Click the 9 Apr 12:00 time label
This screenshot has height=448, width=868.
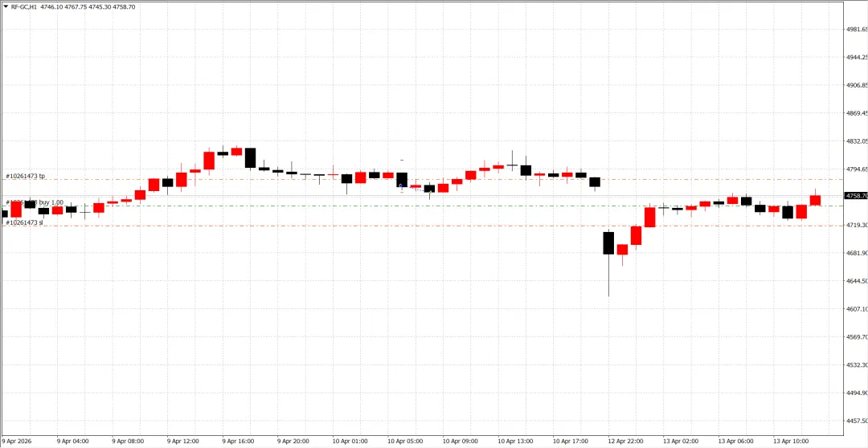tap(182, 442)
